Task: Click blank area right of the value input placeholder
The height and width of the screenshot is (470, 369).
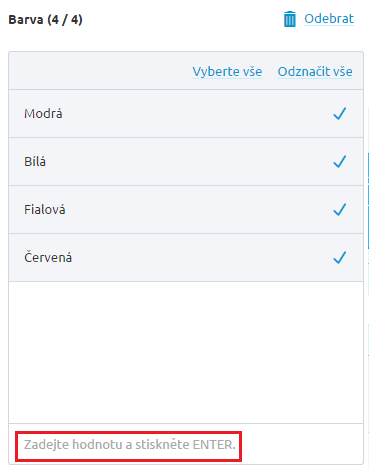Action: tap(302, 444)
